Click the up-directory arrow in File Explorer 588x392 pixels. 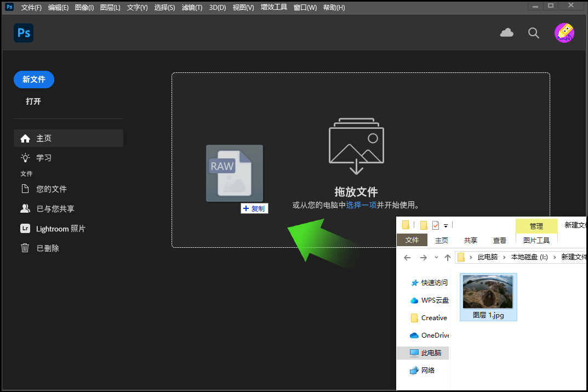(448, 257)
